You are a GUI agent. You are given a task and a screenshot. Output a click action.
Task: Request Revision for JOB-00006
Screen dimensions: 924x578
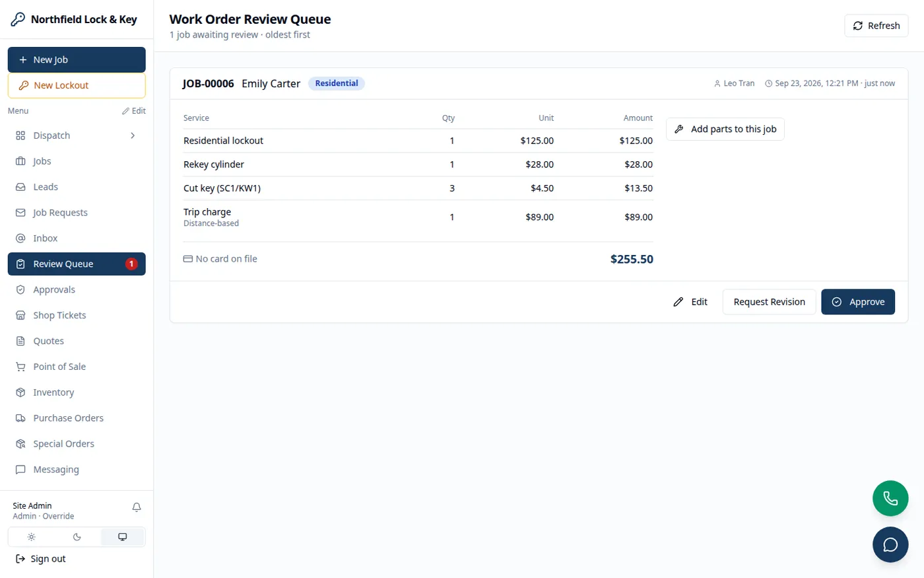[769, 302]
